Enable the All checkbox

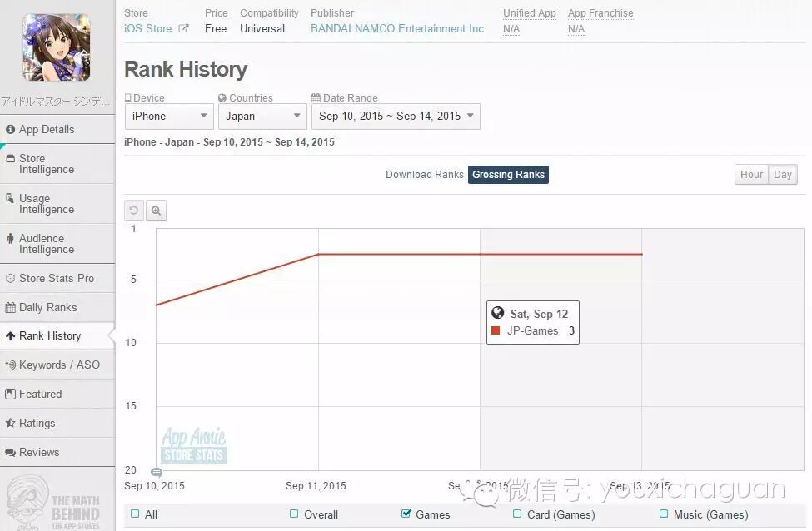[x=135, y=514]
